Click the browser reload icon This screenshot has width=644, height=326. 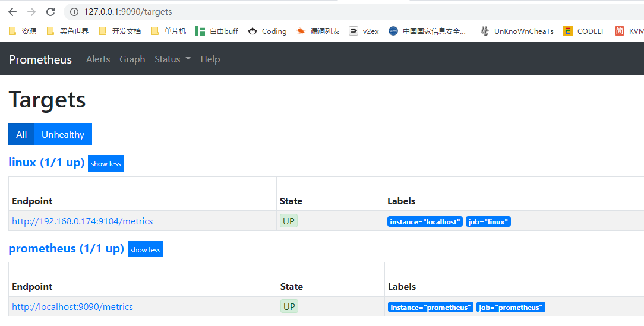pos(50,12)
